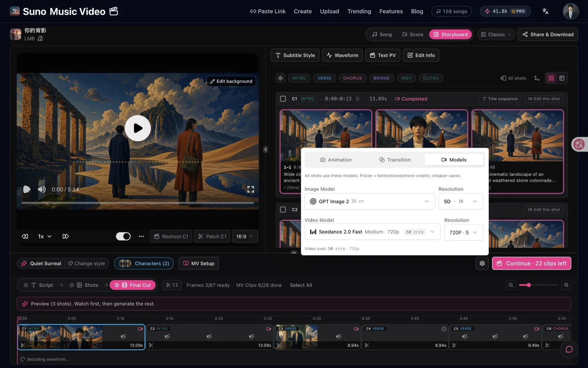The image size is (588, 368).
Task: Click the Continue 22 clips left button
Action: pyautogui.click(x=531, y=263)
